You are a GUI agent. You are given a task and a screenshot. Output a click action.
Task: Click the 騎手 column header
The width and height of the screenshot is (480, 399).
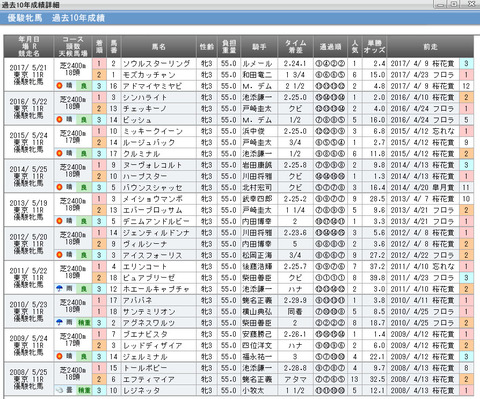259,47
